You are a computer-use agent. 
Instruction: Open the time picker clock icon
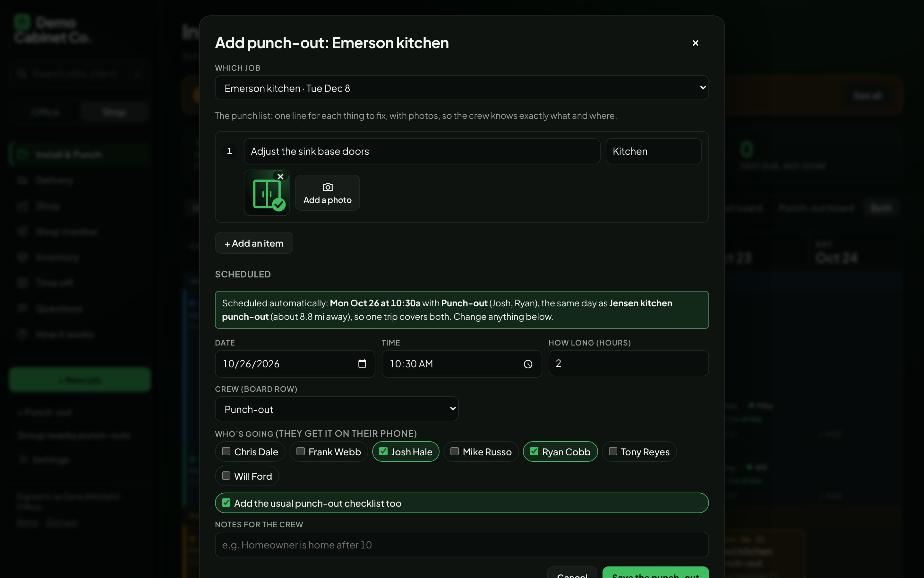528,364
